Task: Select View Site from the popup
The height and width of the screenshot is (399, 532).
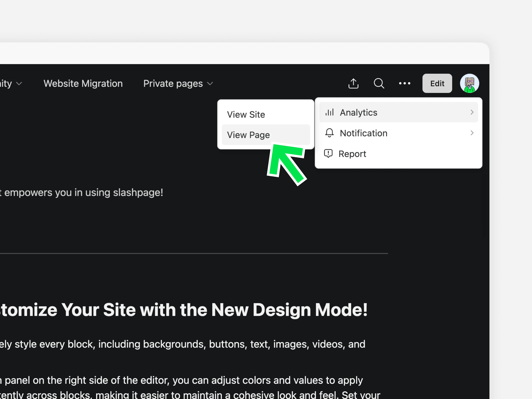Action: click(x=246, y=115)
